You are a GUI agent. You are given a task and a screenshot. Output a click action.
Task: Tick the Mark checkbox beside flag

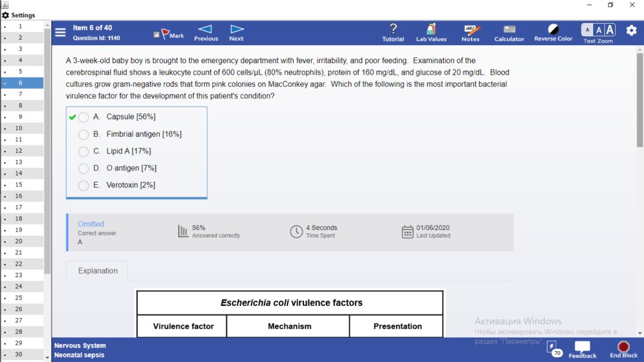coord(156,35)
